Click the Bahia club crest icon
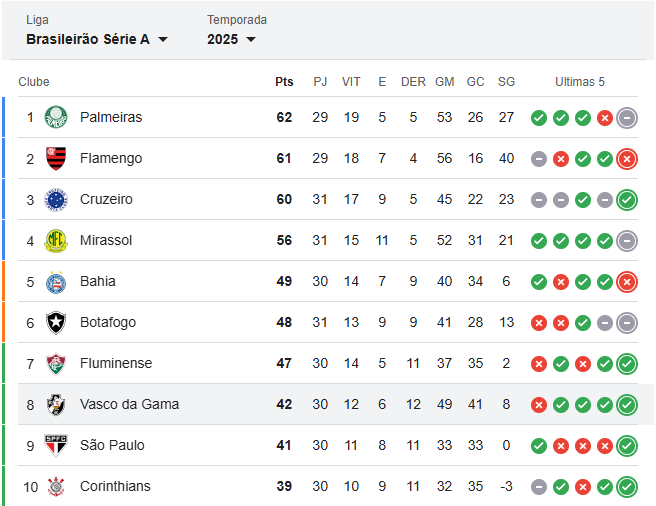656x506 pixels. click(56, 281)
